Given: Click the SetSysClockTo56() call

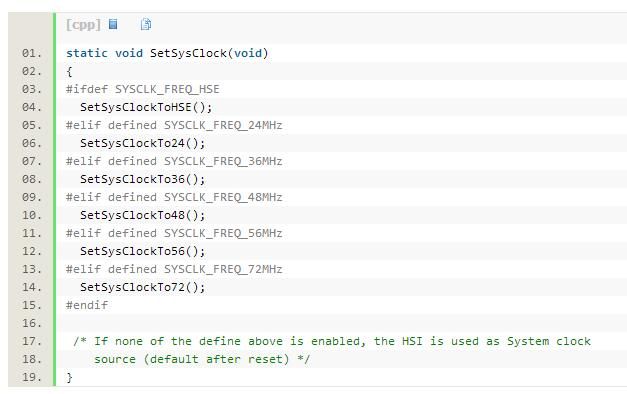Looking at the screenshot, I should (x=143, y=251).
